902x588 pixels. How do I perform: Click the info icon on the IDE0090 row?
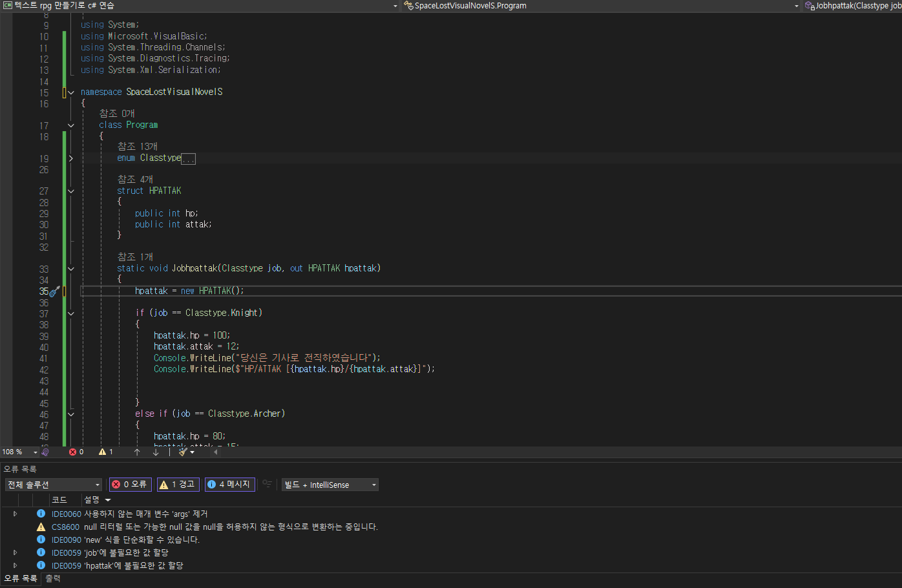point(41,540)
